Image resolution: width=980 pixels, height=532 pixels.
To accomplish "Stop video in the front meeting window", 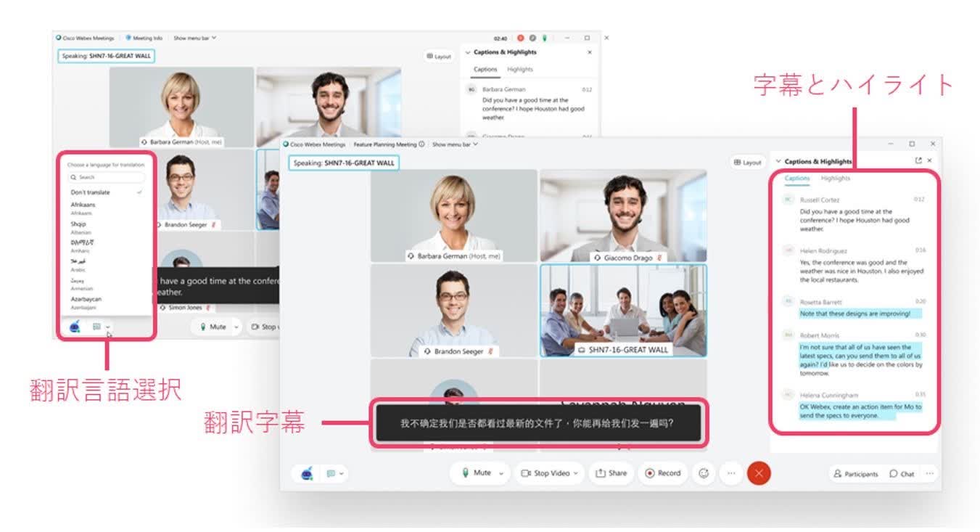I will pos(546,473).
